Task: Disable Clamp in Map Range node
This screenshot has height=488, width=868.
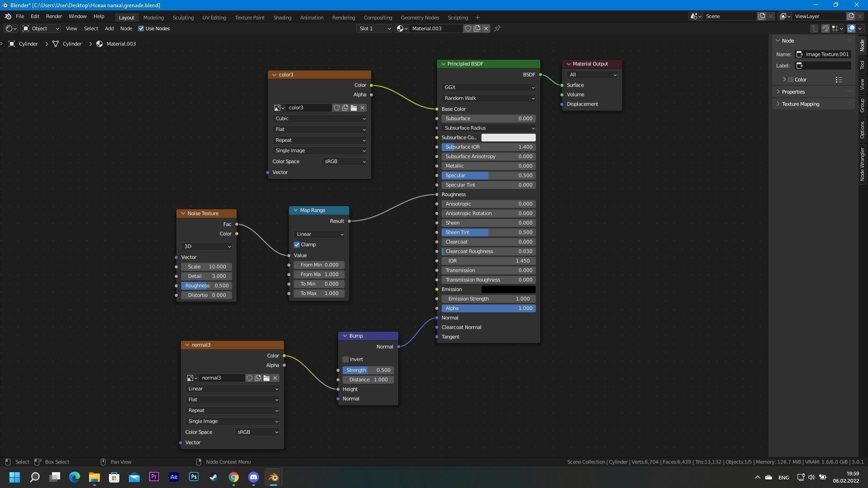Action: pos(297,244)
